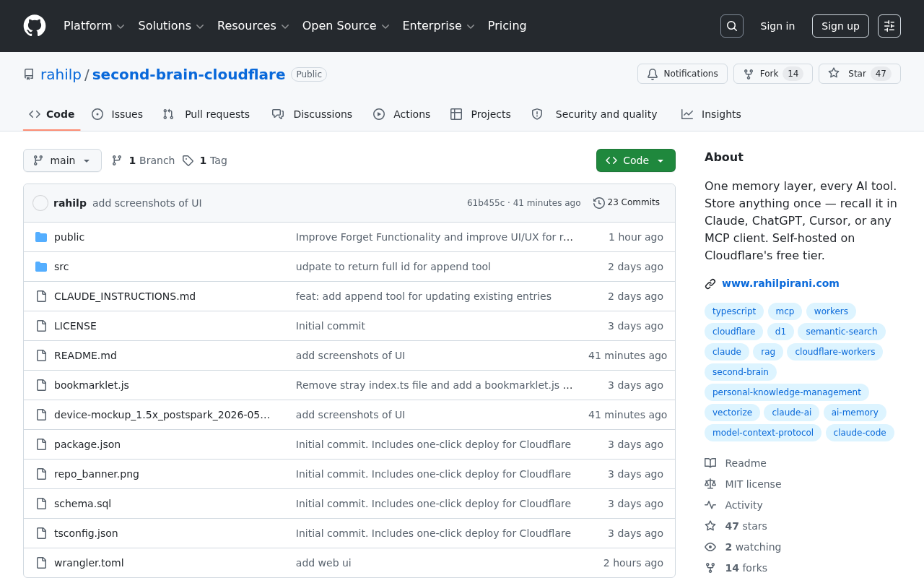The width and height of the screenshot is (924, 578).
Task: Open the rahilp owner profile link
Action: tap(61, 74)
